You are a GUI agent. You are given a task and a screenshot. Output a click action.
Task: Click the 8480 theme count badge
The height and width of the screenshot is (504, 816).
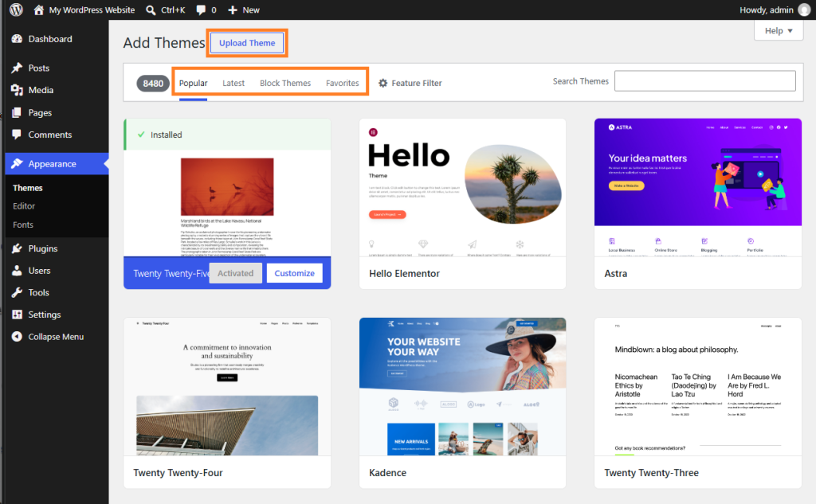coord(153,84)
